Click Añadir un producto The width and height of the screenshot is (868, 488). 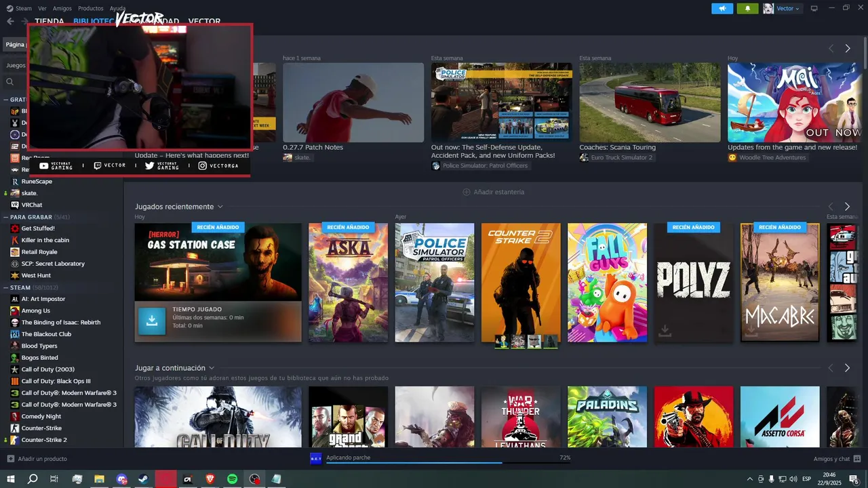pyautogui.click(x=37, y=459)
